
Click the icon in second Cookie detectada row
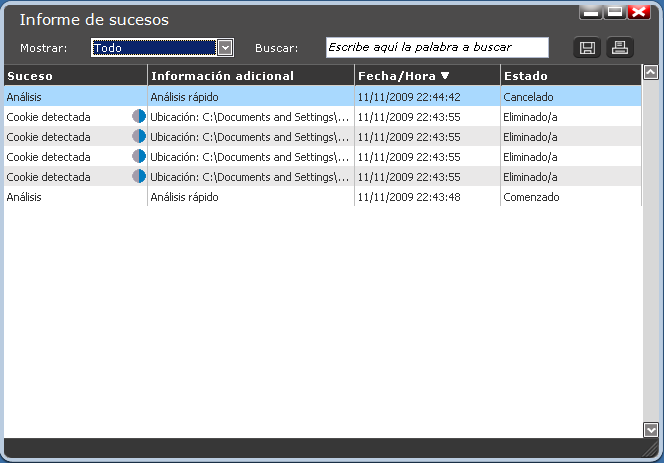pyautogui.click(x=139, y=137)
